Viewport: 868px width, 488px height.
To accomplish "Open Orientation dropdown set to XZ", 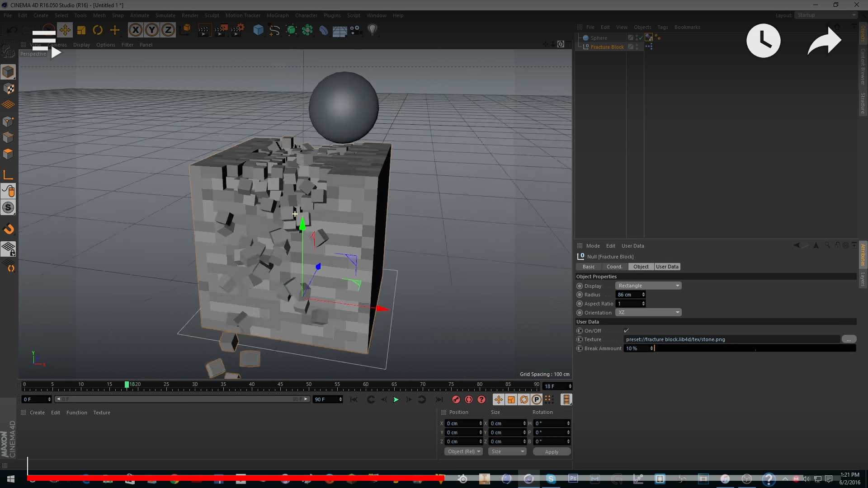I will (x=648, y=313).
